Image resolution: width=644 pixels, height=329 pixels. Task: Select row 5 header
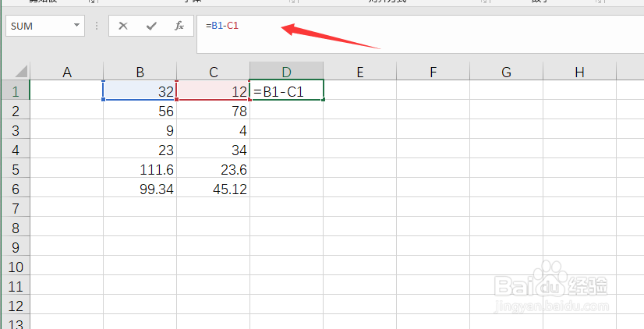(16, 168)
